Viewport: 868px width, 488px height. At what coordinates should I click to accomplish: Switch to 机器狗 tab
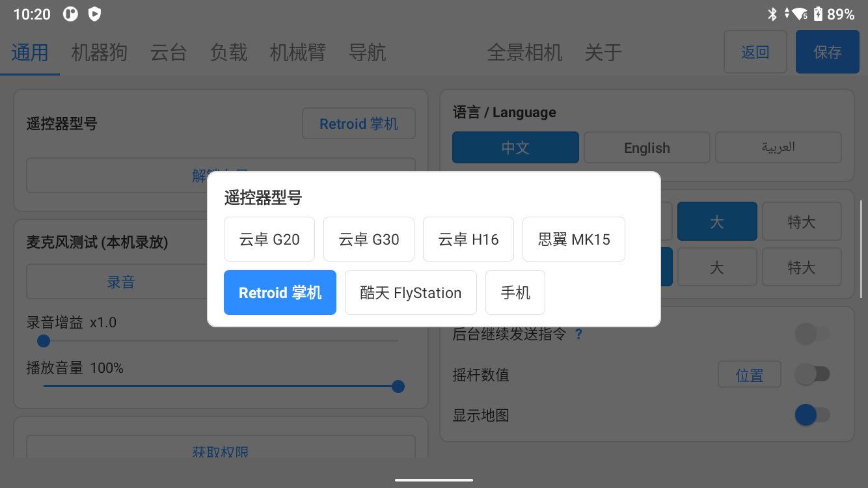coord(99,52)
